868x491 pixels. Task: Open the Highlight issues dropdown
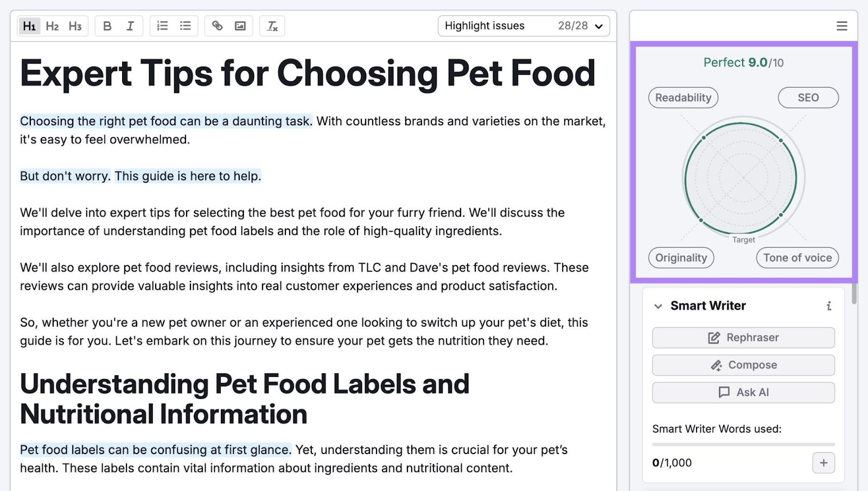(524, 26)
